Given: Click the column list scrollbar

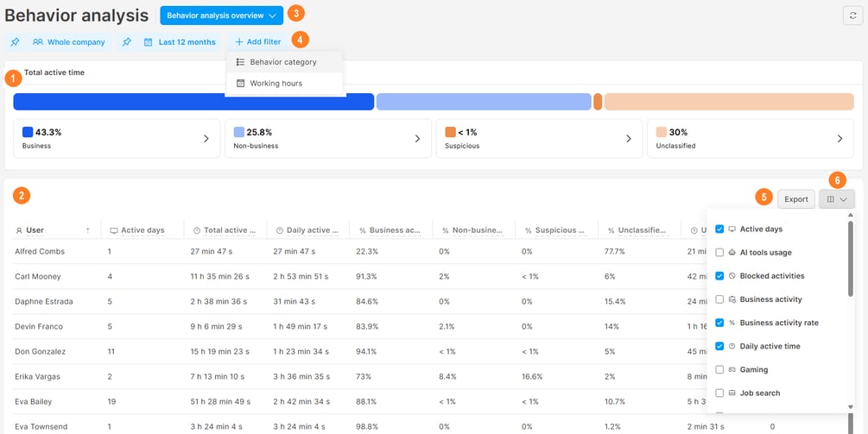Looking at the screenshot, I should point(851,258).
